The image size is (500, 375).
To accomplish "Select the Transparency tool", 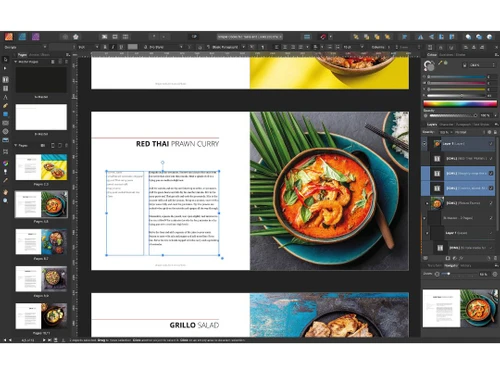I will point(5,172).
